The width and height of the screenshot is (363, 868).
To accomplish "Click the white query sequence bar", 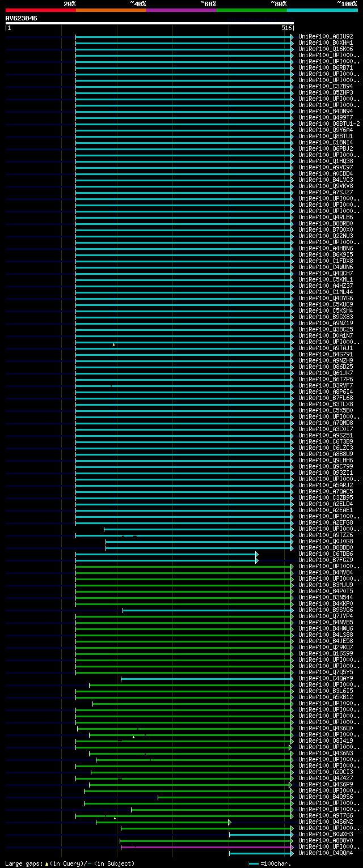I will (x=150, y=23).
